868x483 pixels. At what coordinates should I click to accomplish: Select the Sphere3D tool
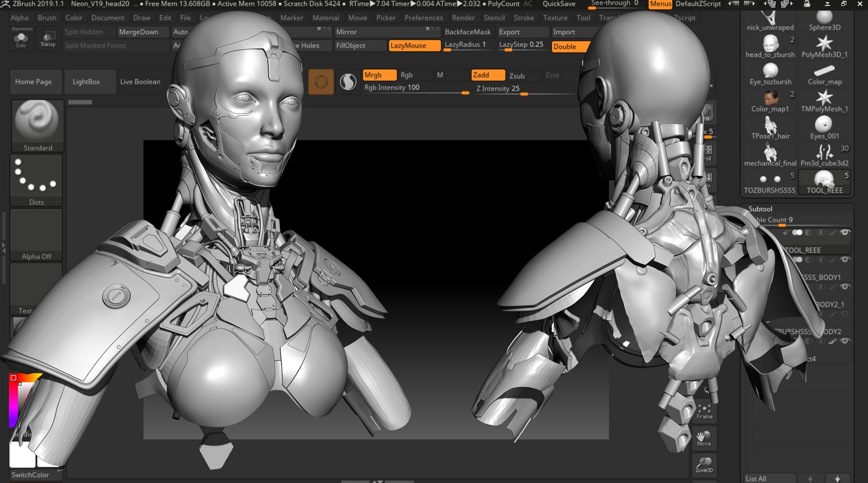click(x=824, y=21)
